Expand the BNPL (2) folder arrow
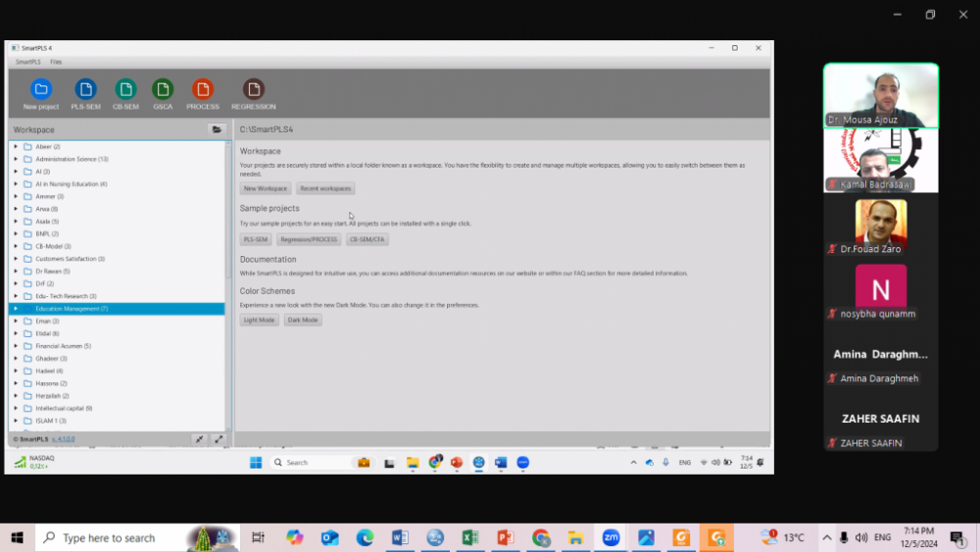The height and width of the screenshot is (552, 980). point(16,233)
